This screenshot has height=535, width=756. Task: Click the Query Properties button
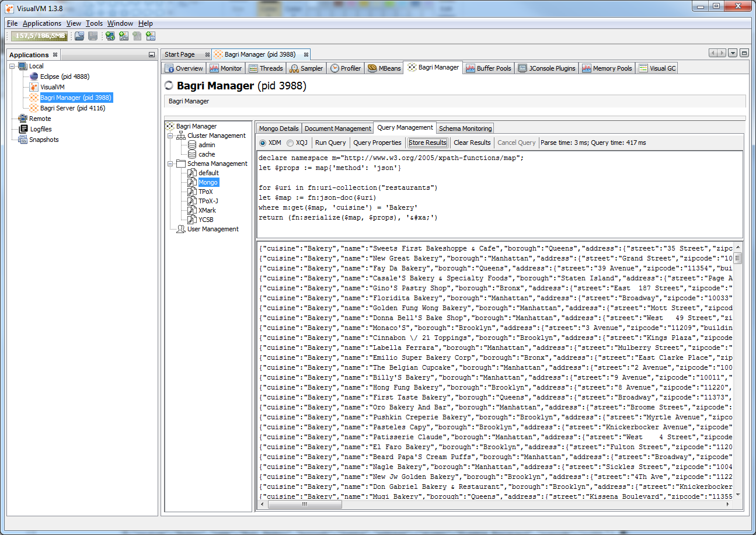point(377,143)
